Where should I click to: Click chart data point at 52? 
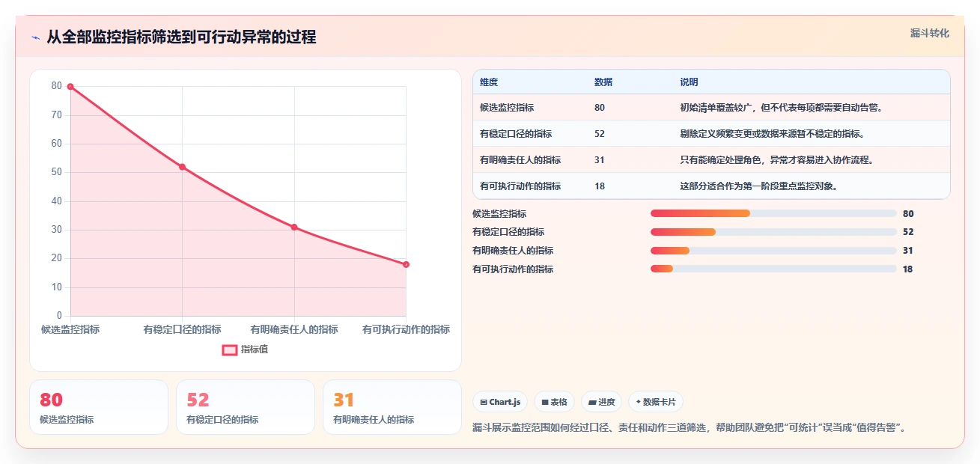(x=182, y=167)
